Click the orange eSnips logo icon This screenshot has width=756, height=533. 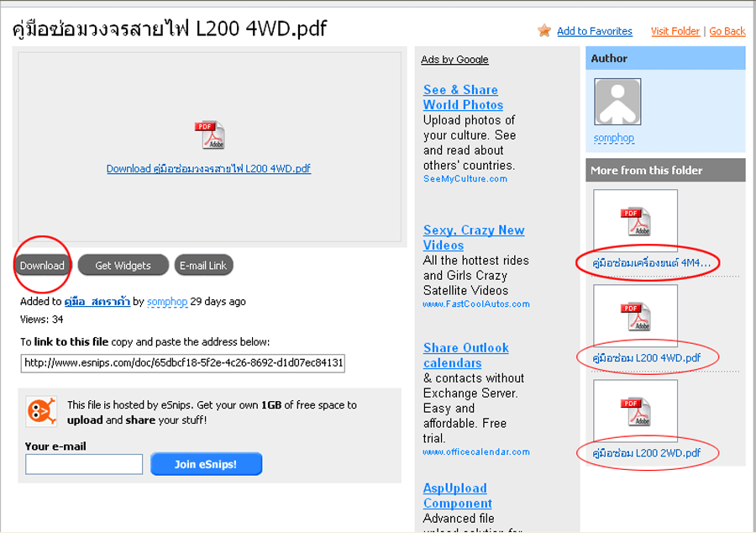[x=41, y=411]
